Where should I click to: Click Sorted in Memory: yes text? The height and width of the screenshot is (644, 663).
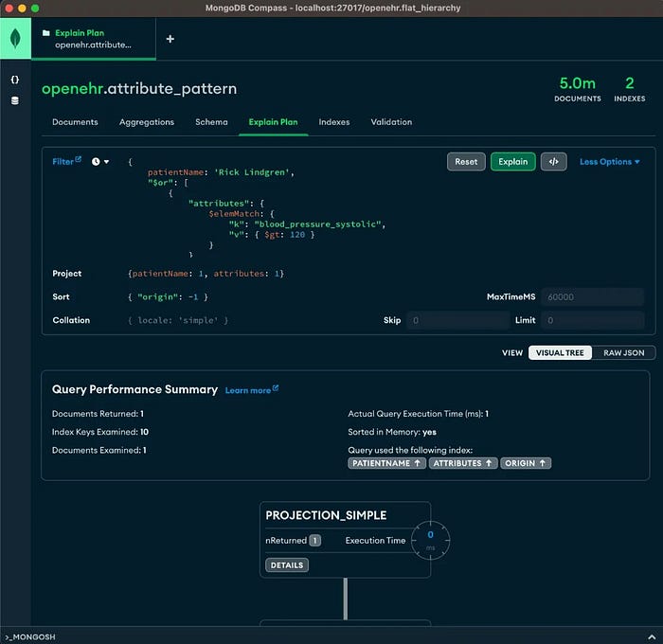(x=392, y=432)
